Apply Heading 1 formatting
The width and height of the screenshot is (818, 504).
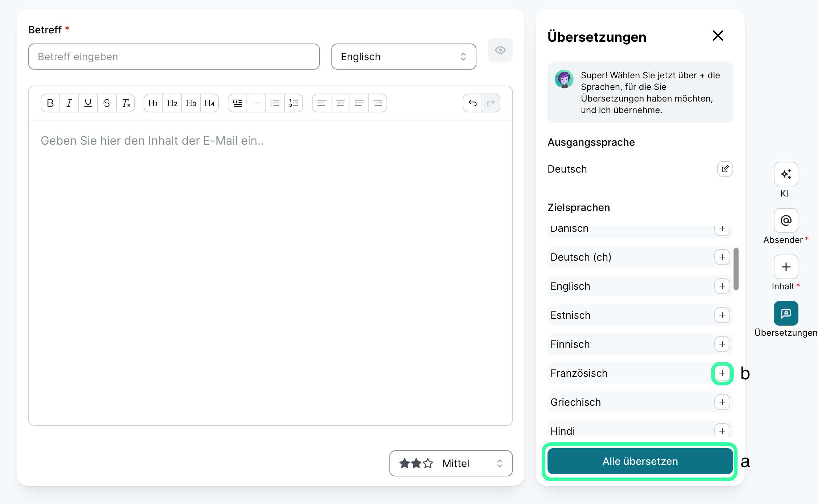click(153, 103)
